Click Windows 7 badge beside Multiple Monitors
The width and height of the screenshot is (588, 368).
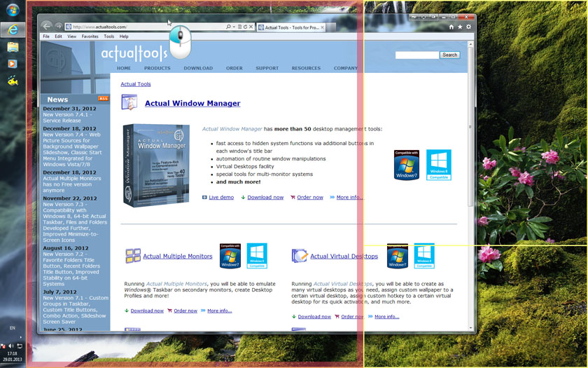(x=230, y=256)
